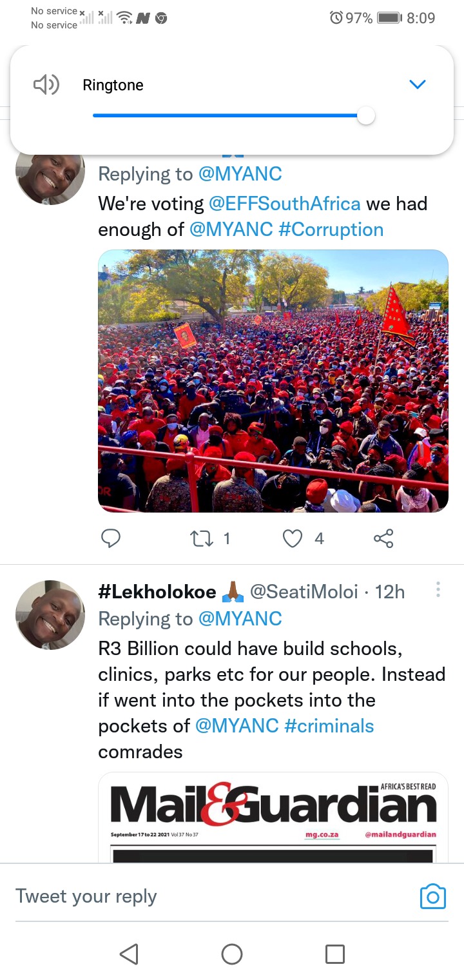Tap the Android back navigation button
The image size is (464, 980).
coord(129,954)
